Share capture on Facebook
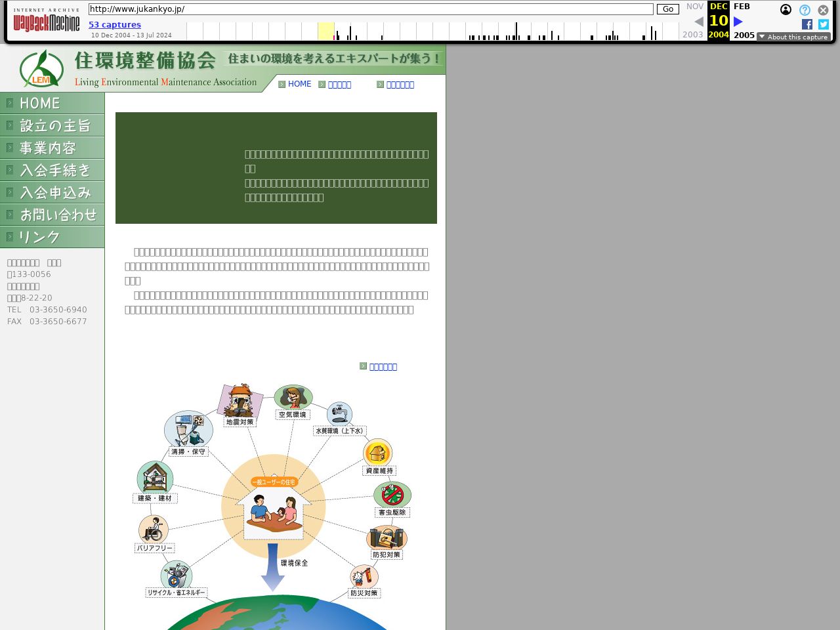This screenshot has height=630, width=840. pyautogui.click(x=807, y=24)
